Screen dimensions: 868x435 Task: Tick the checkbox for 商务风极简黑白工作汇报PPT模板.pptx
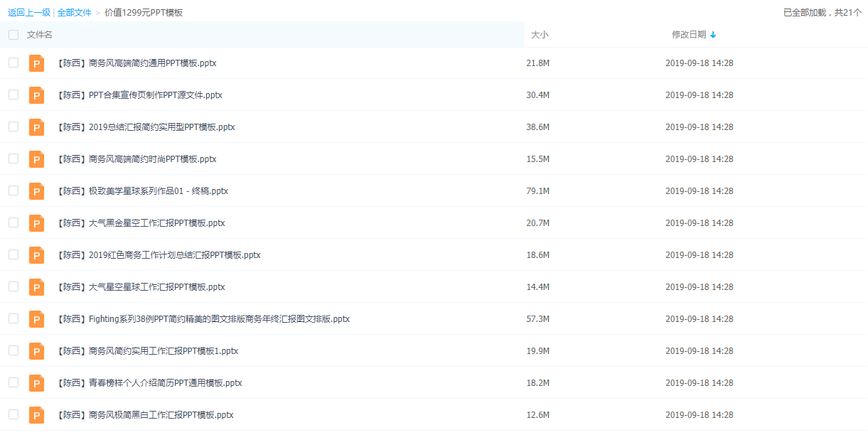pos(14,414)
